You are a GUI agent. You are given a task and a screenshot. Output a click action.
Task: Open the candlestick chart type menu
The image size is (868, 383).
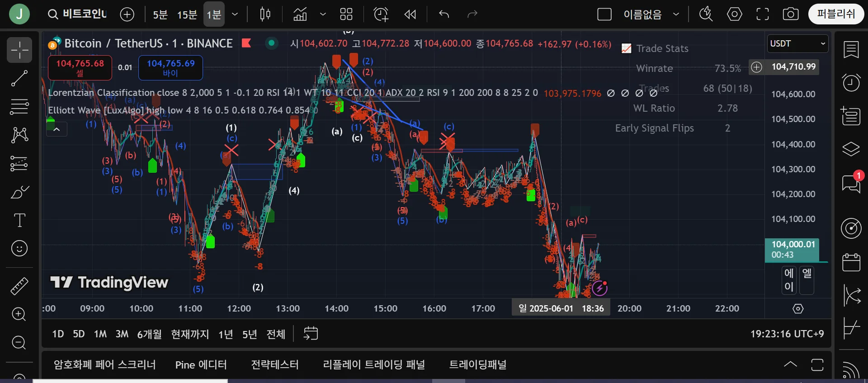(265, 14)
